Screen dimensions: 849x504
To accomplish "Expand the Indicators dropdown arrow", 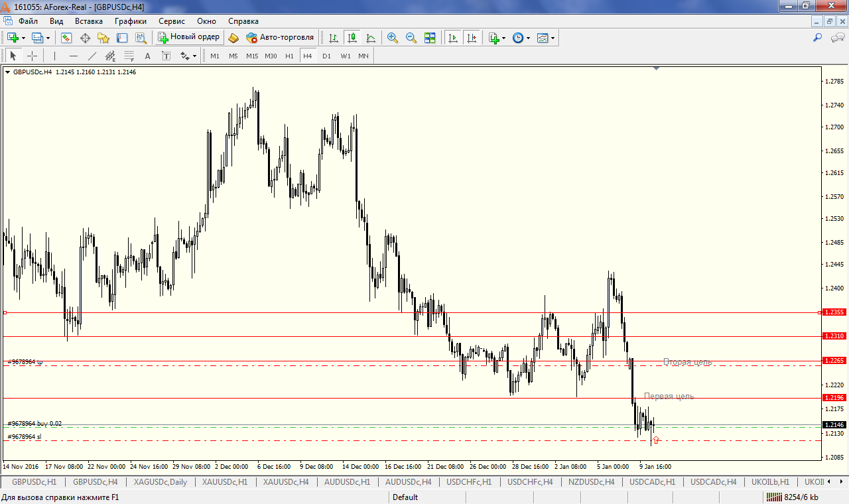I will point(504,38).
